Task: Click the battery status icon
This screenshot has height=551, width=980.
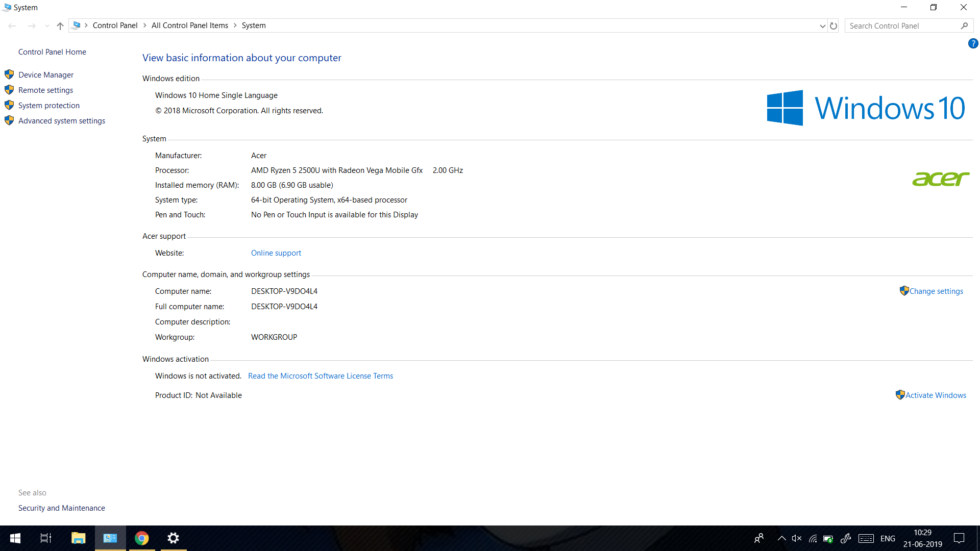Action: click(x=828, y=538)
